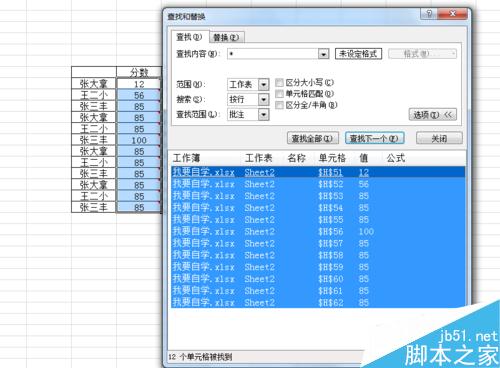
Task: Select the 张三丰 cell beside score 100
Action: click(x=94, y=140)
